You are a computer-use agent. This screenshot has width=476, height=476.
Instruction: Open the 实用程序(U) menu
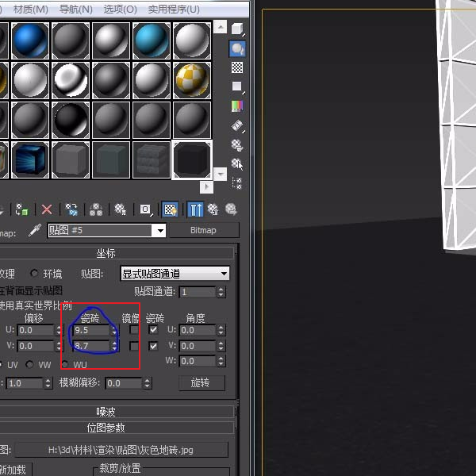coord(174,10)
